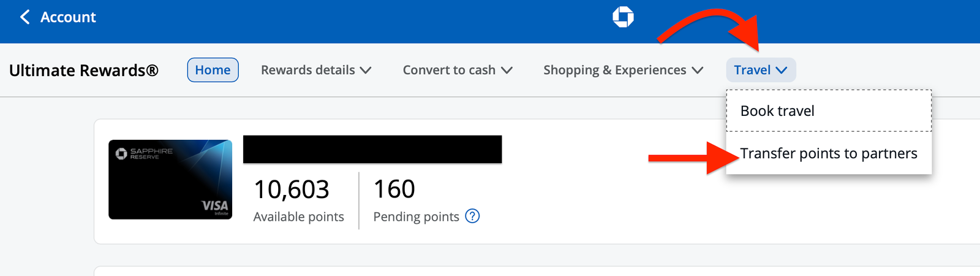Collapse the Travel dropdown label

coord(752,71)
